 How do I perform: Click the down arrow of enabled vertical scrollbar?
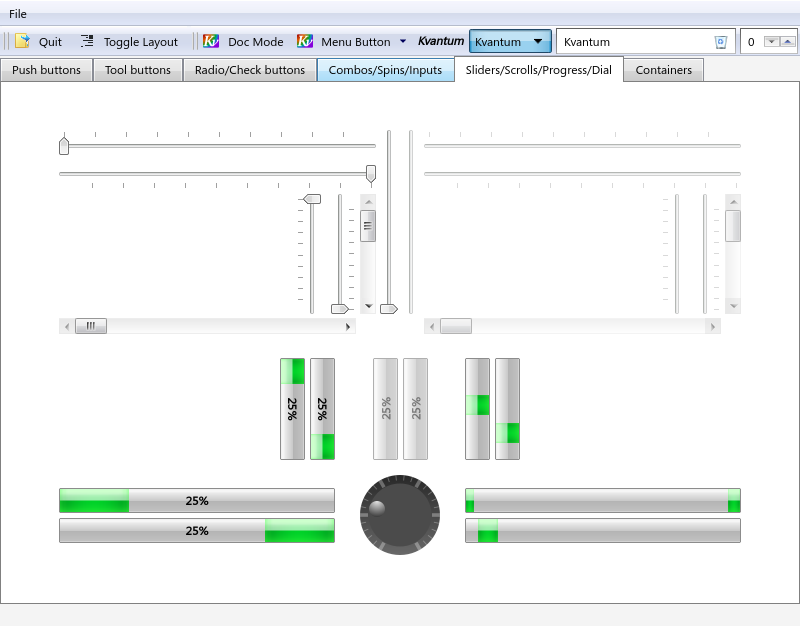(x=368, y=306)
